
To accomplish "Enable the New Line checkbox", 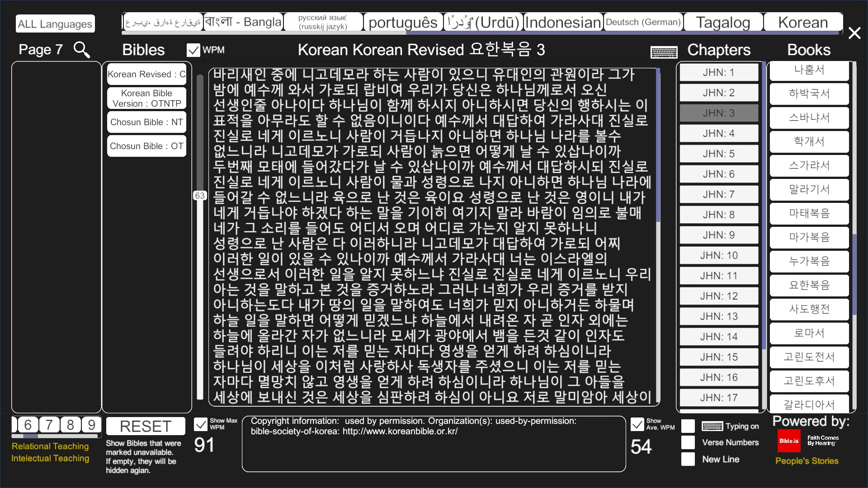I will [688, 459].
